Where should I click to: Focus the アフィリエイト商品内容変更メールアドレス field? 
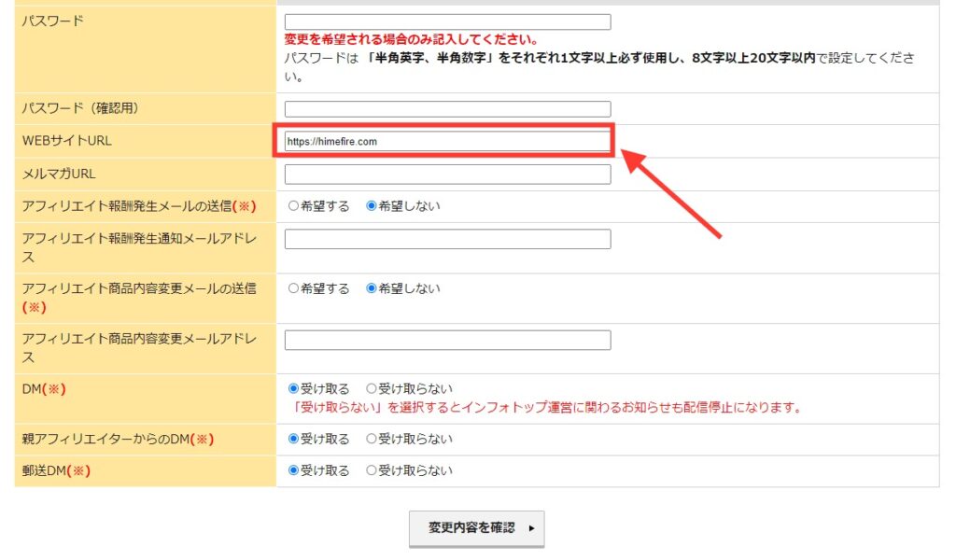pyautogui.click(x=447, y=340)
